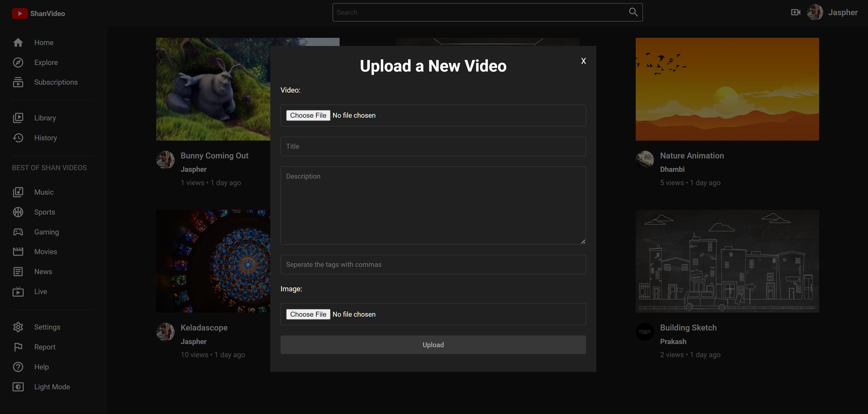Click the Title input field
This screenshot has height=414, width=868.
(433, 146)
